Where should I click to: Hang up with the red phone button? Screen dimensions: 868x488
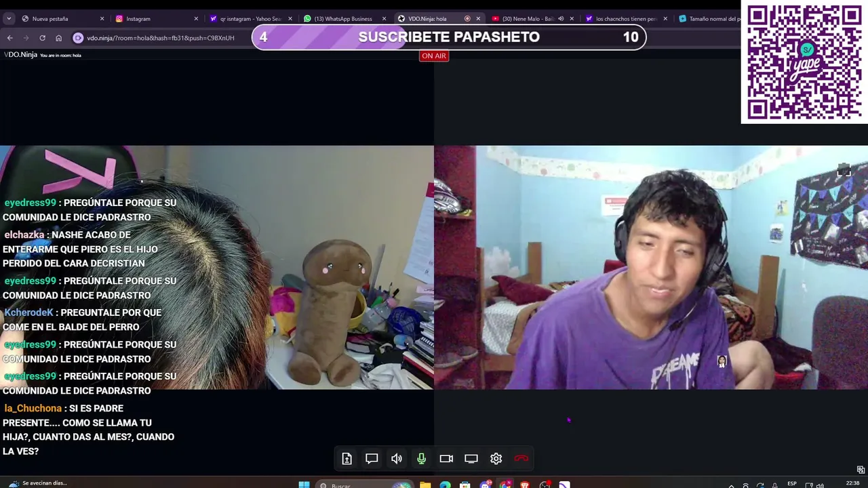(521, 459)
